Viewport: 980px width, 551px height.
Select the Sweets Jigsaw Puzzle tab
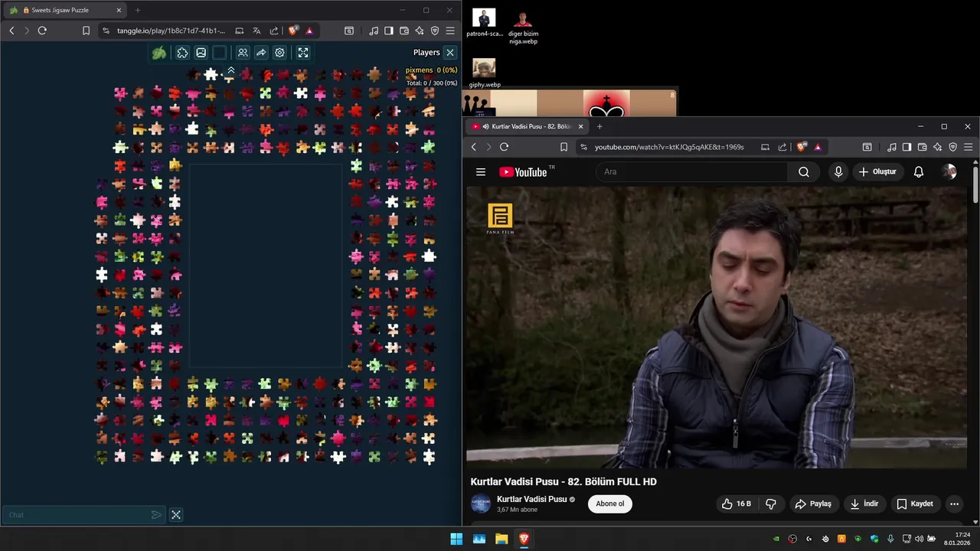[x=65, y=10]
